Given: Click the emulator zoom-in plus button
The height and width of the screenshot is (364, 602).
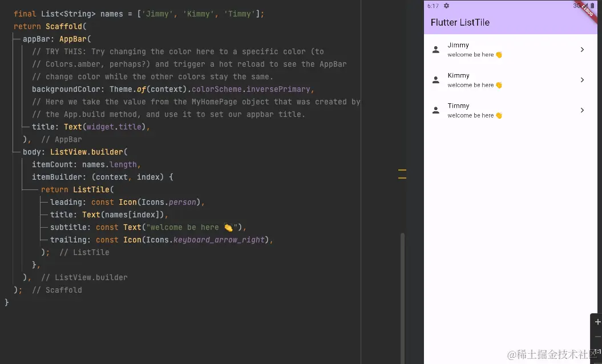Looking at the screenshot, I should [x=597, y=322].
